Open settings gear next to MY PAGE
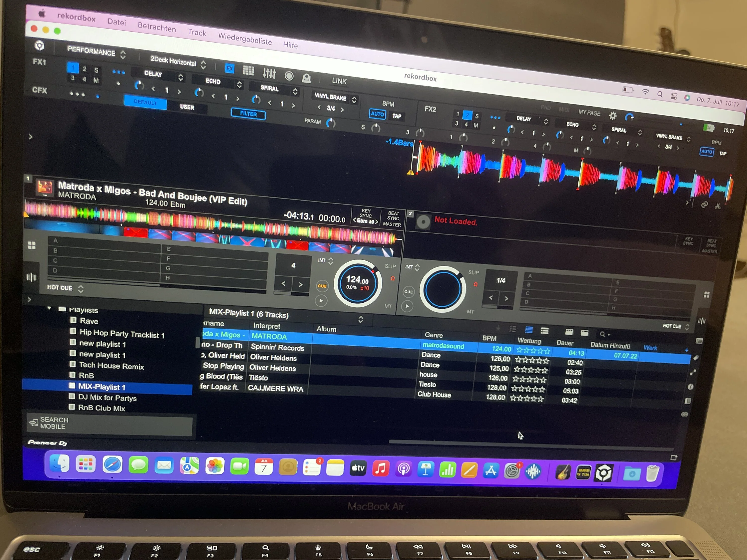 [x=613, y=116]
